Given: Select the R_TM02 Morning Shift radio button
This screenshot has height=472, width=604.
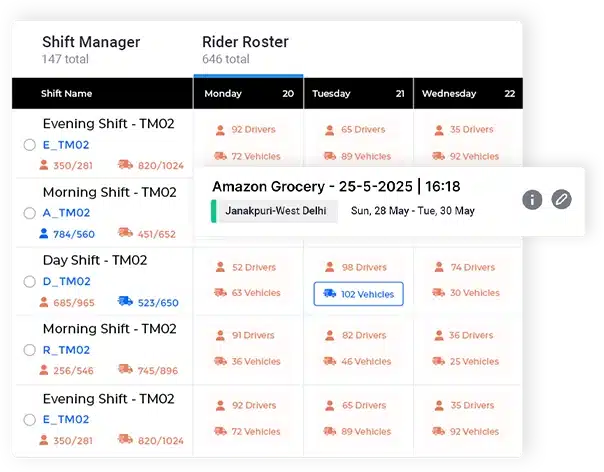Looking at the screenshot, I should coord(30,350).
